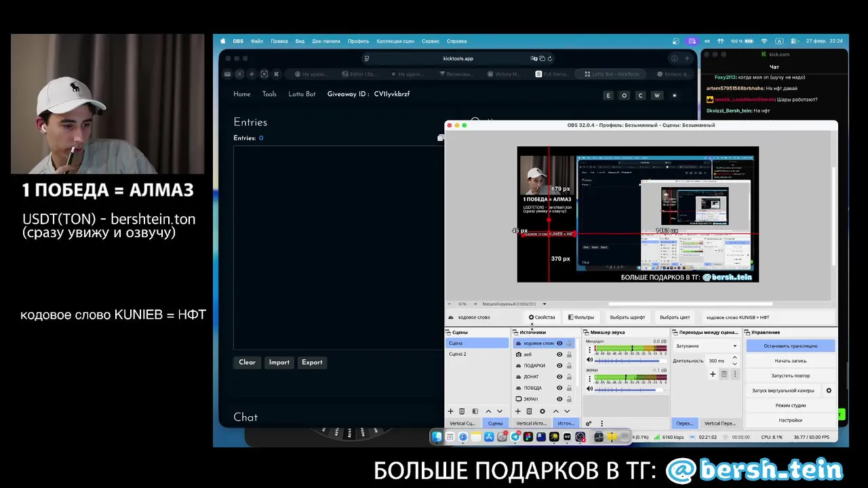Viewport: 868px width, 488px height.
Task: Open Настройки in Controls panel
Action: coord(791,420)
